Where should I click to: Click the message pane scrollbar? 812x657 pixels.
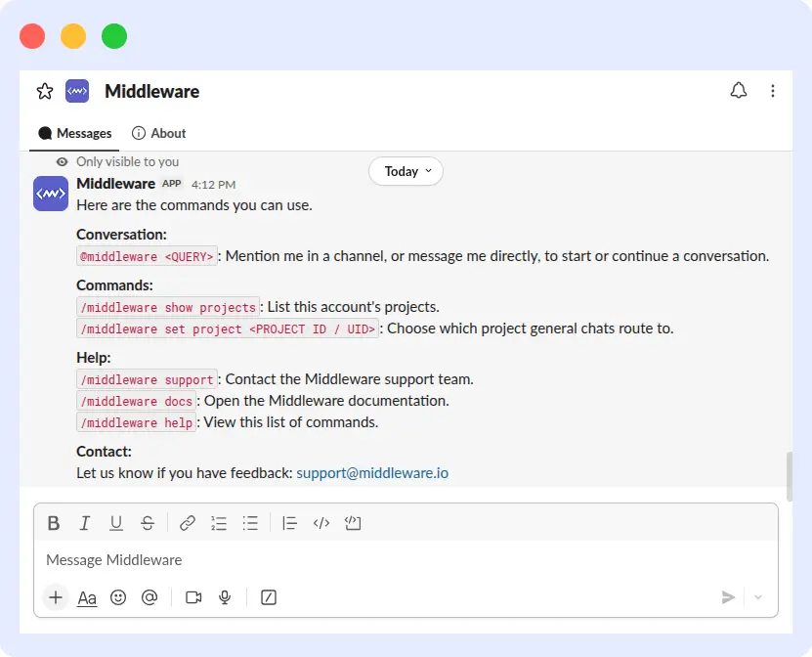[x=790, y=476]
